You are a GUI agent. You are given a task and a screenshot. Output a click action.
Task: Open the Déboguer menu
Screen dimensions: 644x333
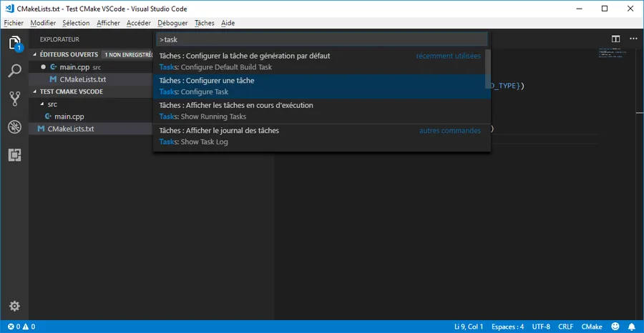tap(172, 23)
